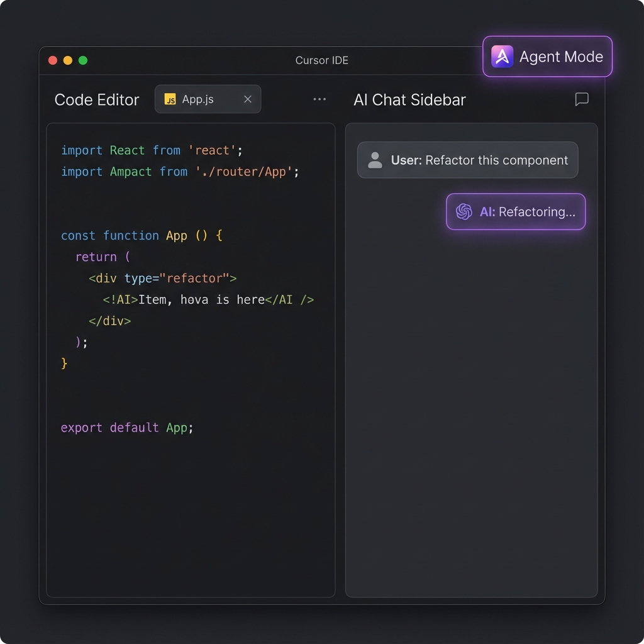Click the "AI Chat Sidebar" panel heading
644x644 pixels.
click(409, 100)
